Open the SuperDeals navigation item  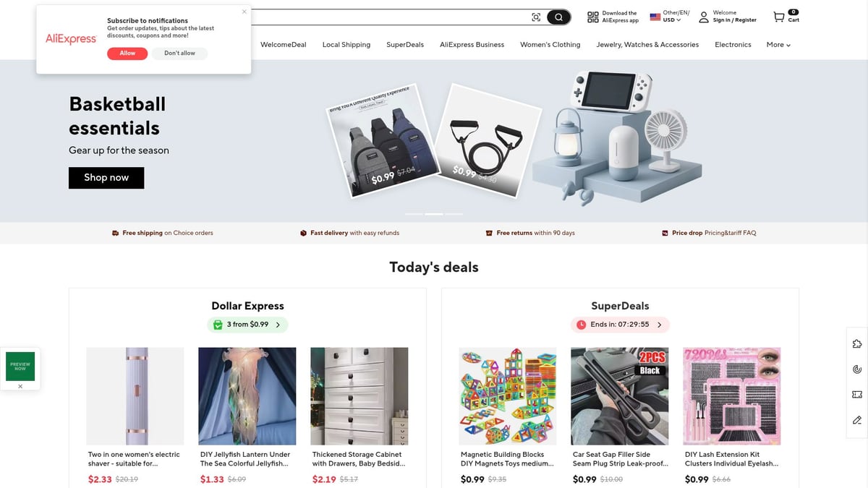pos(405,45)
